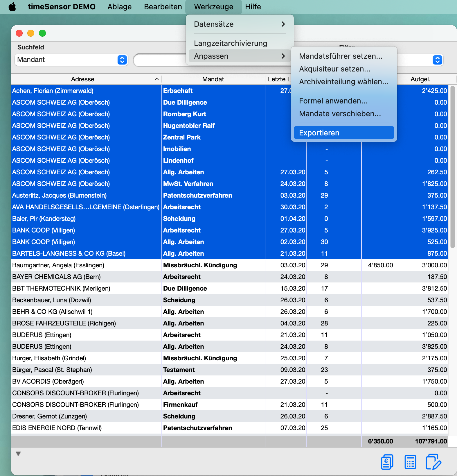Image resolution: width=457 pixels, height=476 pixels.
Task: Click the green zoom window button
Action: point(42,33)
